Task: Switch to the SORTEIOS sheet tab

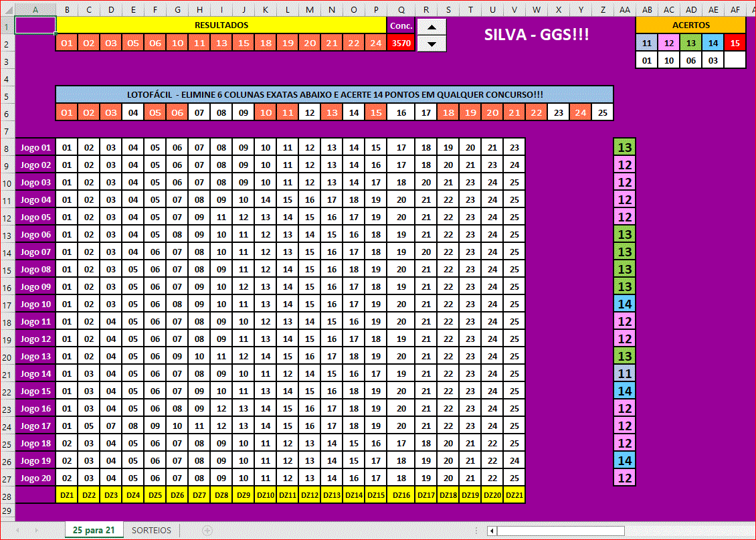Action: (151, 531)
